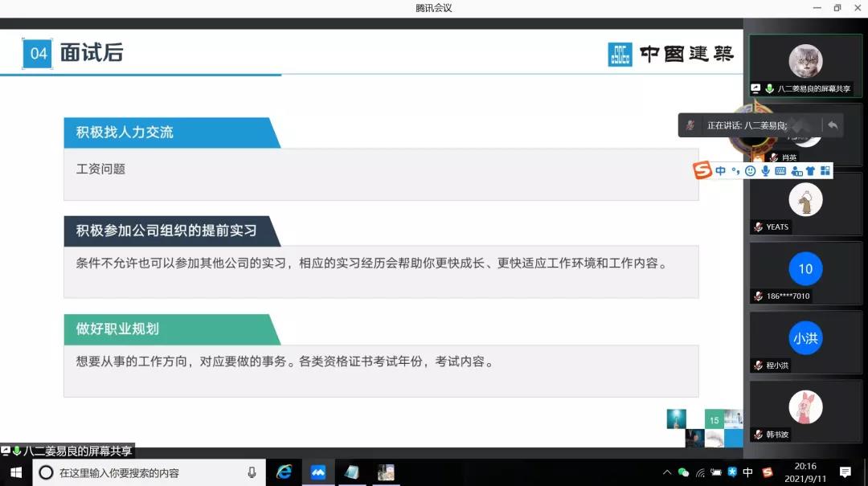868x486 pixels.
Task: Click the Sogou input method logo
Action: pyautogui.click(x=703, y=170)
